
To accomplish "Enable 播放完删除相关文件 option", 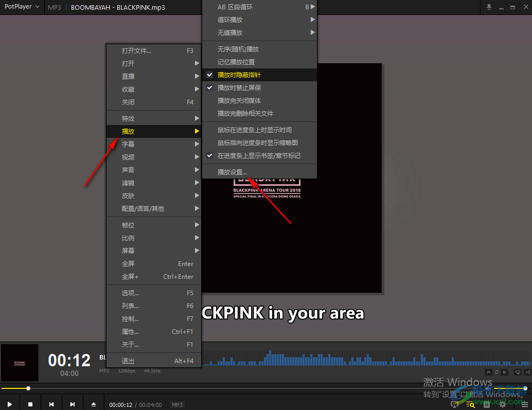I will [259, 114].
